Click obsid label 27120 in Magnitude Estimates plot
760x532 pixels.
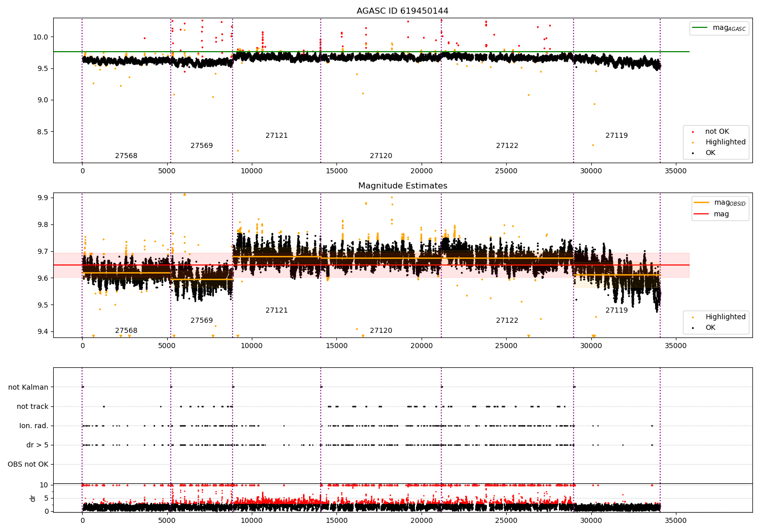click(x=381, y=331)
